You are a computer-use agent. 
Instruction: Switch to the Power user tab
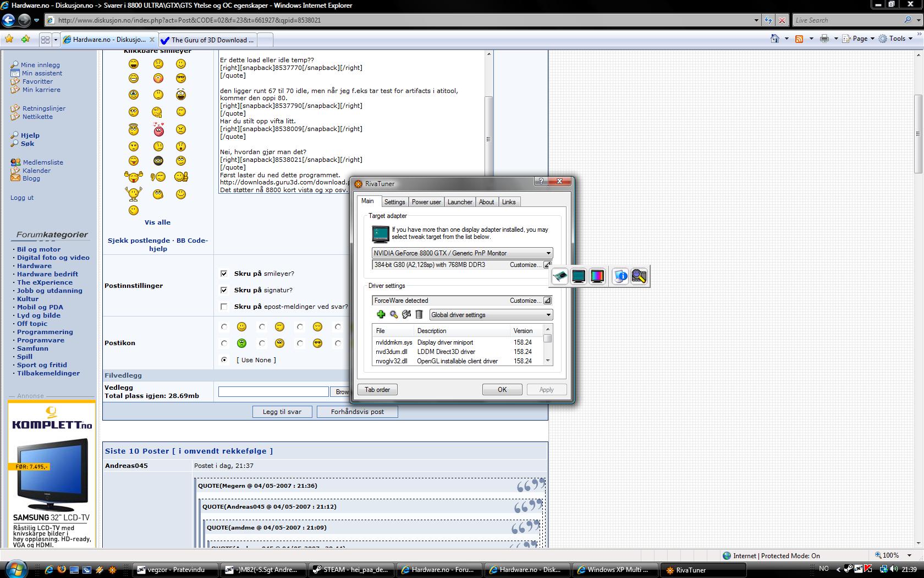426,202
